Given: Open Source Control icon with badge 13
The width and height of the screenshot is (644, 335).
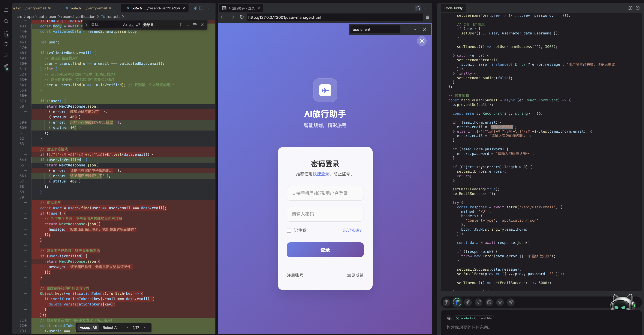Looking at the screenshot, I should pyautogui.click(x=6, y=33).
